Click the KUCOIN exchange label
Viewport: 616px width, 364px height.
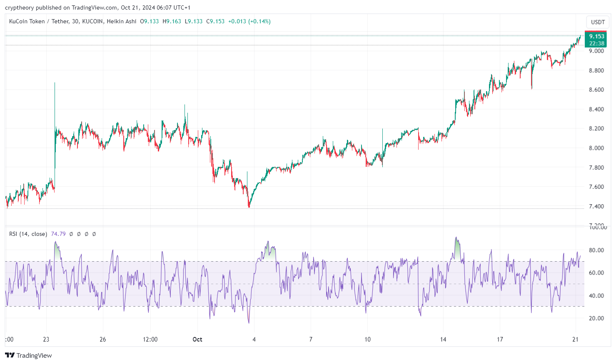pos(92,21)
